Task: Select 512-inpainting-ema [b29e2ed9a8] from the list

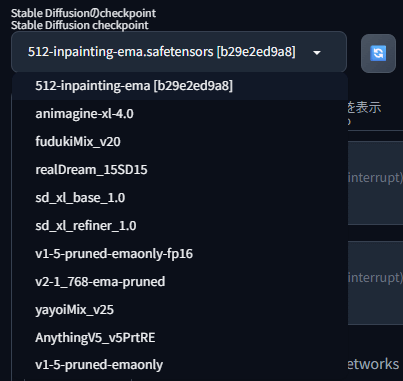Action: tap(180, 86)
